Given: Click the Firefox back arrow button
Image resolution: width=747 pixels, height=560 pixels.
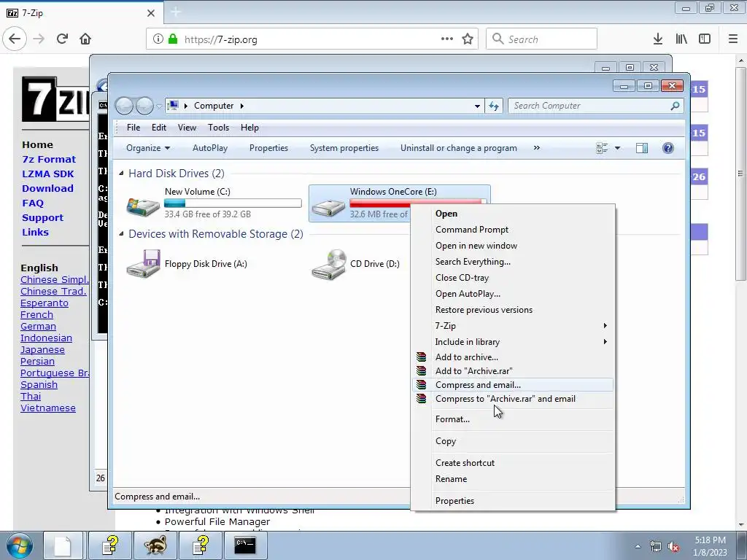Looking at the screenshot, I should [x=15, y=39].
